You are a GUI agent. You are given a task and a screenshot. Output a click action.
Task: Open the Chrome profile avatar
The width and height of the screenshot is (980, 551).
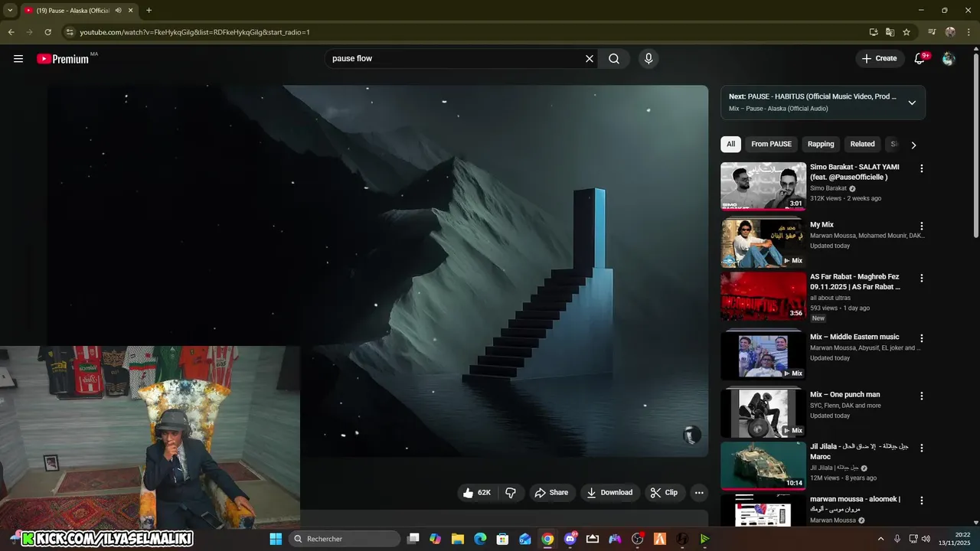(x=950, y=32)
